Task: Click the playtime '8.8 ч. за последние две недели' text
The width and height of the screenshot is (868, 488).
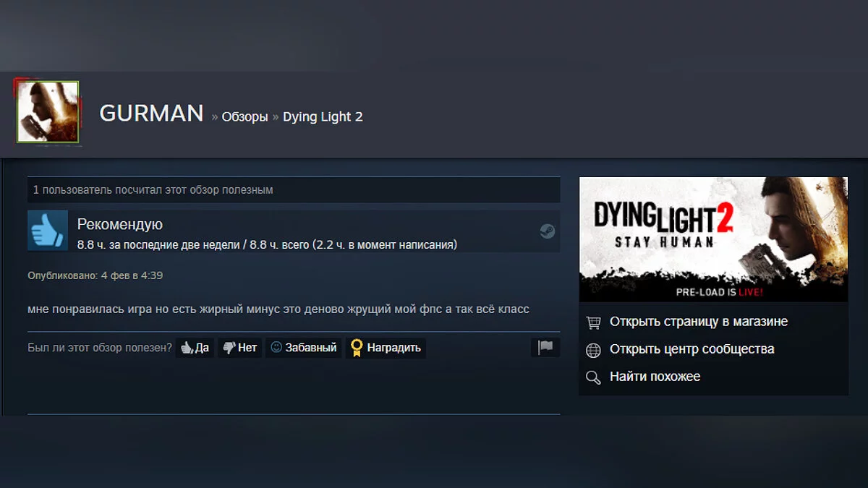Action: point(158,245)
